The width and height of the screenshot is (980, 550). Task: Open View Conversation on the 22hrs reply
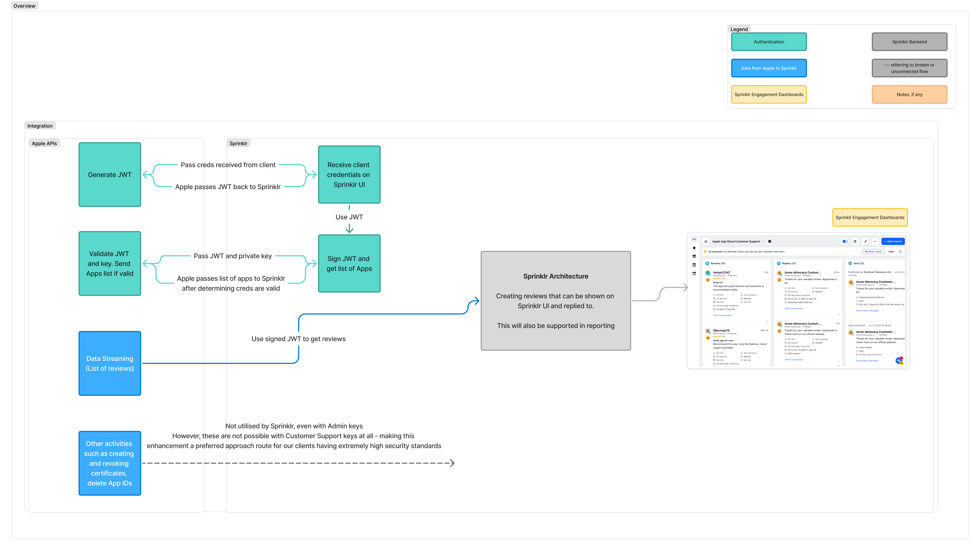pos(794,309)
